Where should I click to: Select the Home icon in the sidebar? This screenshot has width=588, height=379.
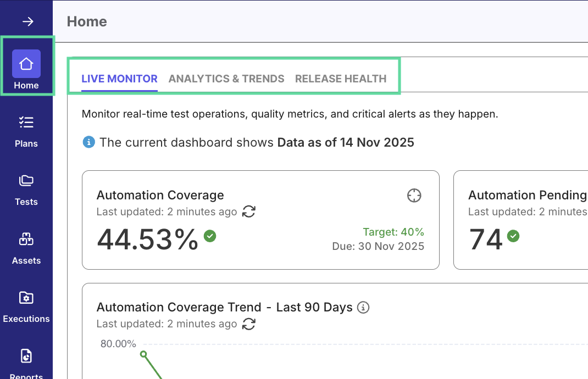(x=26, y=64)
